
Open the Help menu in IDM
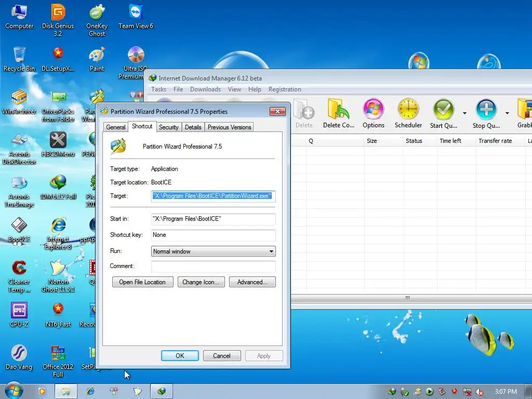tap(255, 89)
